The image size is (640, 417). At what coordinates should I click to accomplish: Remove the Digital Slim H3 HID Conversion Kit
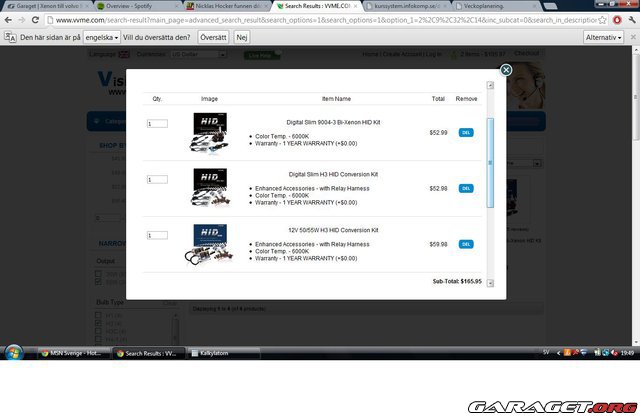click(x=466, y=188)
